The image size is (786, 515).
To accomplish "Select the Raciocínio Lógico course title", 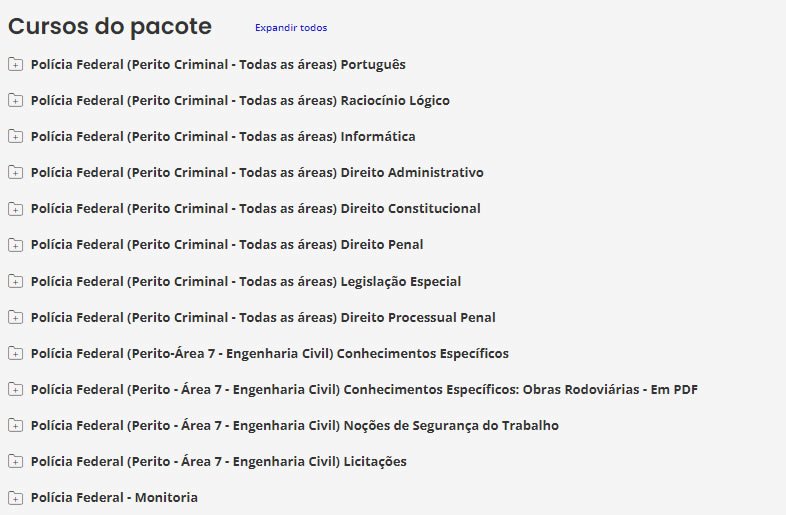I will click(240, 101).
